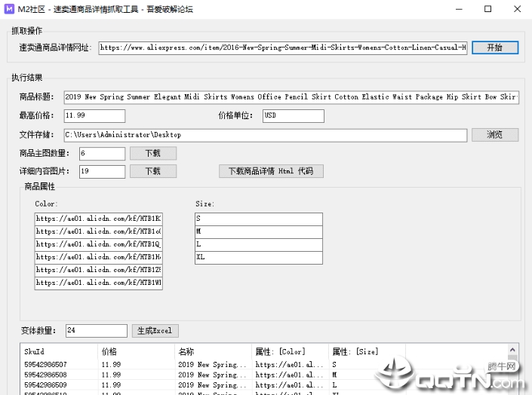Click the SkuId column header
Viewport: 532px width, 395px height.
[59, 351]
